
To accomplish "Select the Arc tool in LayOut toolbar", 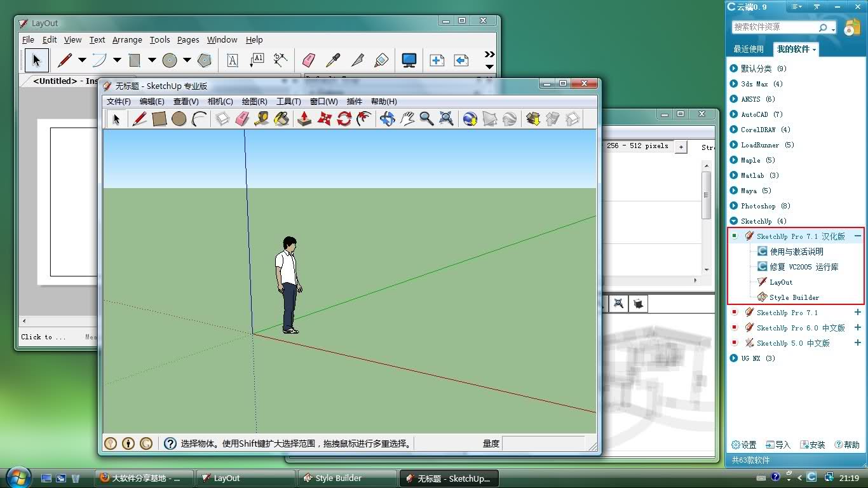I will click(x=100, y=60).
